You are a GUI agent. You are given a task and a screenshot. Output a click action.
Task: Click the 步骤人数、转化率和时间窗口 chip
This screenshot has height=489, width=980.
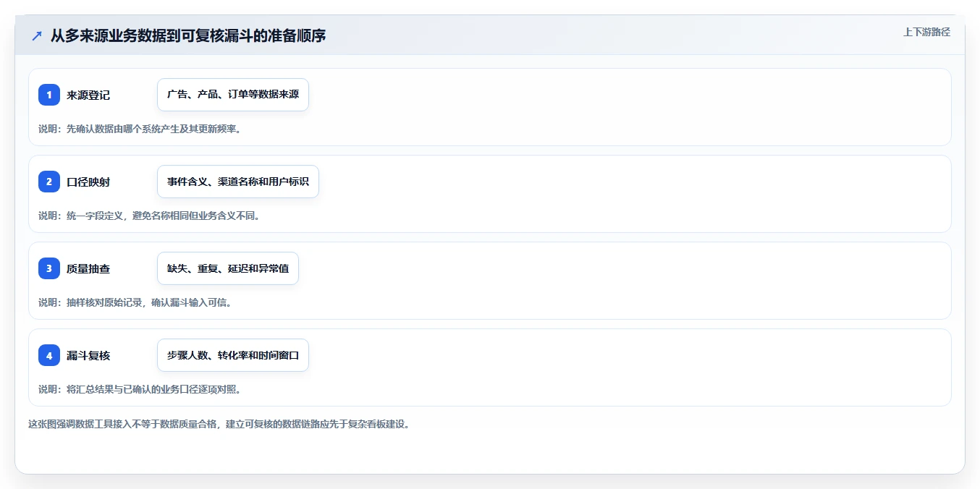point(233,355)
